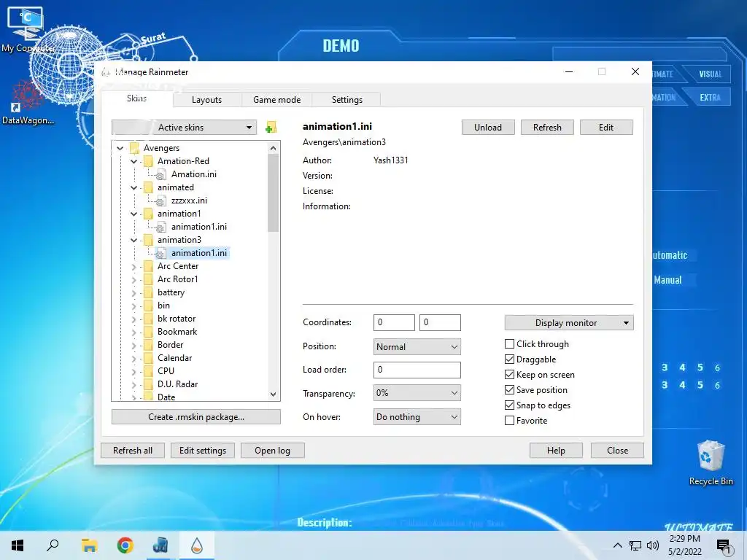Switch to the Layouts tab
Image resolution: width=747 pixels, height=560 pixels.
tap(206, 100)
